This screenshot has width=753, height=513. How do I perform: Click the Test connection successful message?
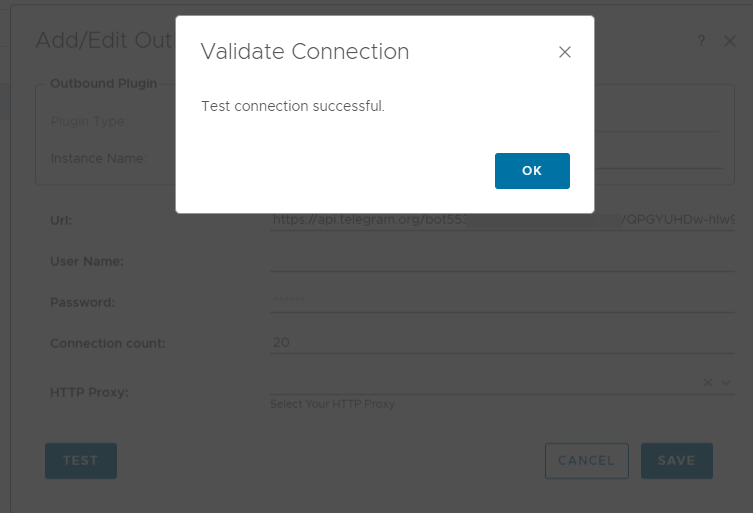293,106
